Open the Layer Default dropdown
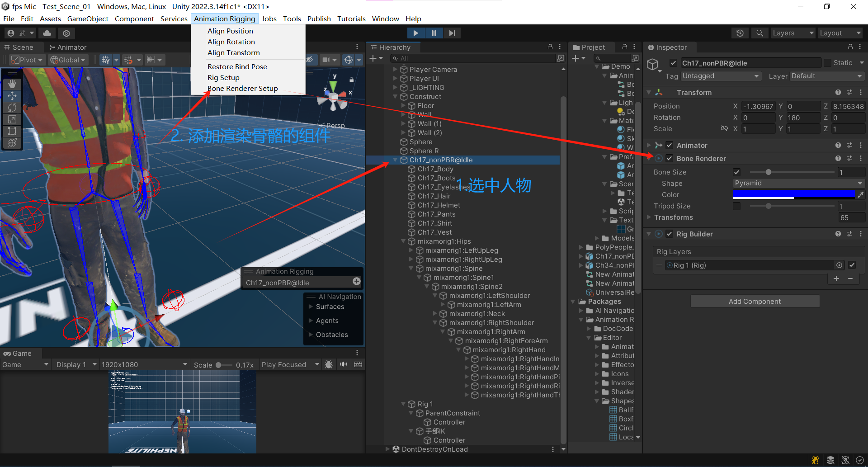Image resolution: width=868 pixels, height=467 pixels. click(x=827, y=76)
